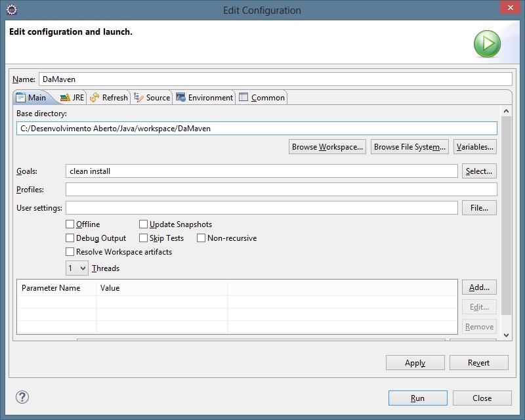Click the green launch arrow icon
The image size is (525, 420).
tap(487, 44)
